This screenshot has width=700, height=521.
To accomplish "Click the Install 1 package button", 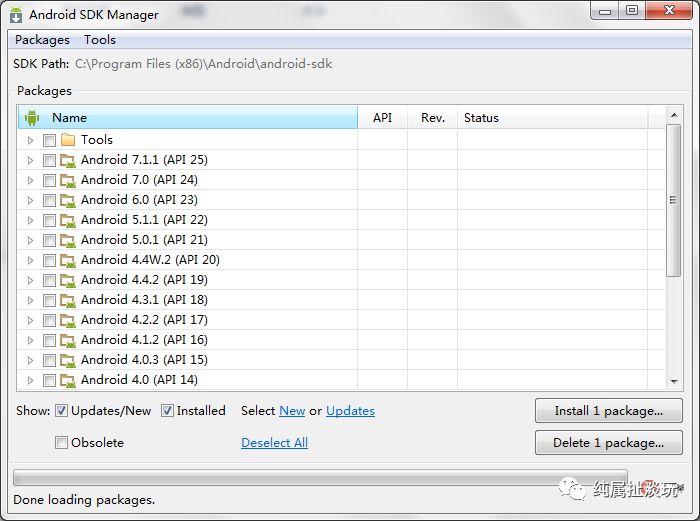I will pos(608,411).
